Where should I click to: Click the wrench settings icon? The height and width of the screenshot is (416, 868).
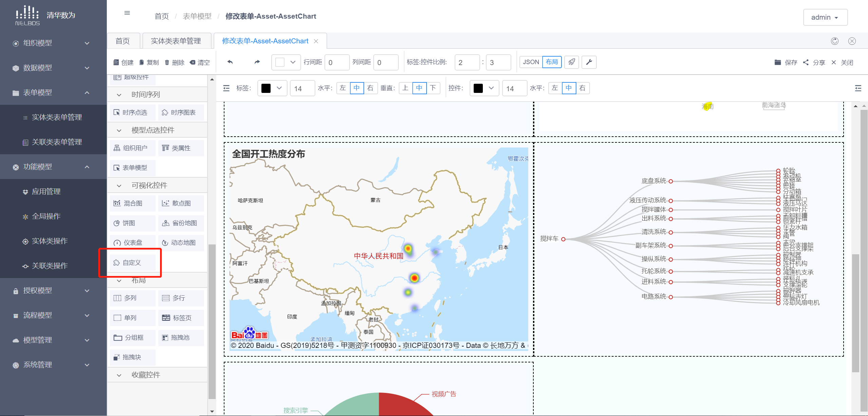tap(589, 62)
